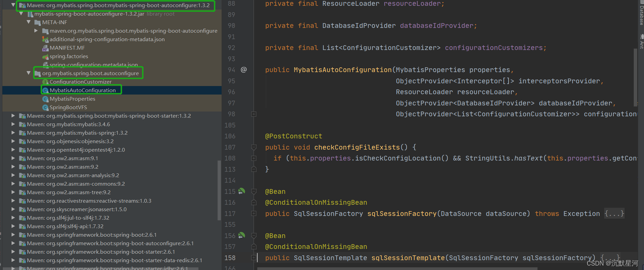Click the sqlSessionFactory method name
The height and width of the screenshot is (270, 644).
pos(402,214)
